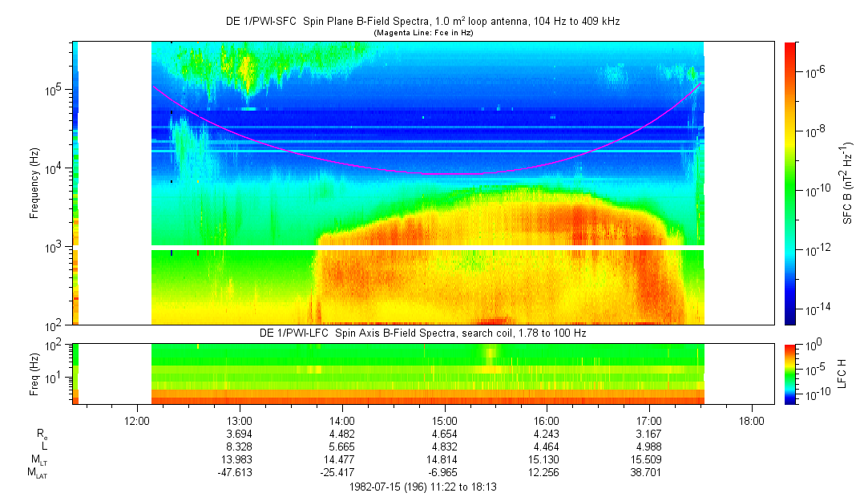Screen dimensions: 868x497
Task: Click the 'SFC B (nT² Hz⁻¹)' colorbar label
Action: pos(847,183)
